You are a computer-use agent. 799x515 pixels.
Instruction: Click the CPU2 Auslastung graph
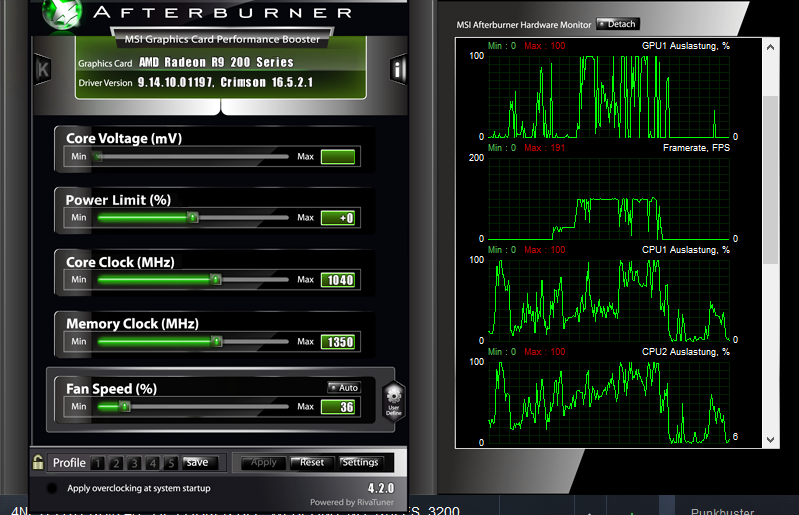(x=609, y=402)
